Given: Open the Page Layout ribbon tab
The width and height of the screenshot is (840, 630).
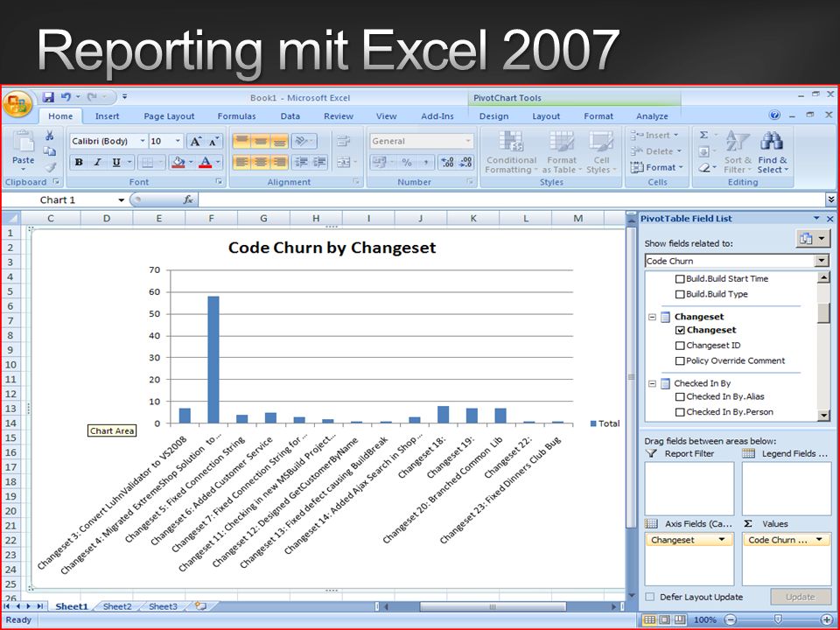Looking at the screenshot, I should 169,116.
